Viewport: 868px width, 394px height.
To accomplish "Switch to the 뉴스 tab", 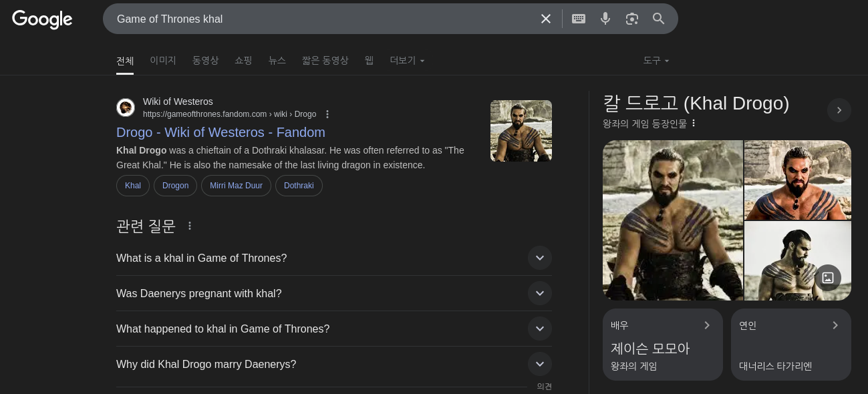I will pyautogui.click(x=277, y=60).
